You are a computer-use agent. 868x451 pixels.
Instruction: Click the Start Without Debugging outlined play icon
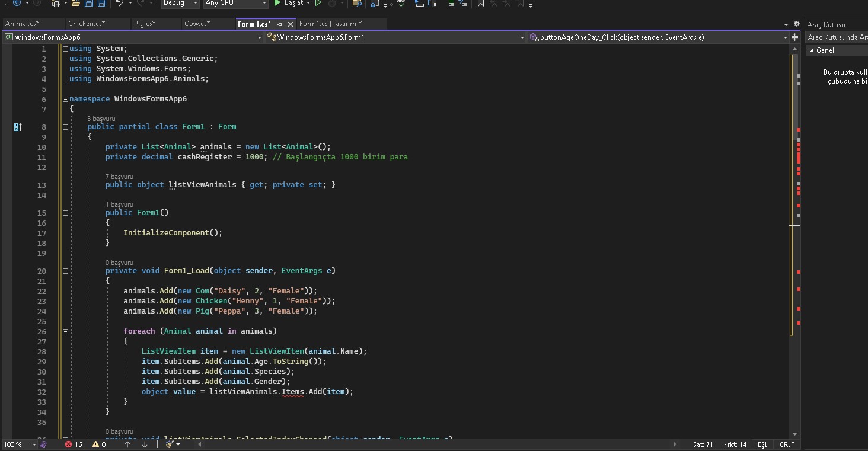click(x=318, y=3)
